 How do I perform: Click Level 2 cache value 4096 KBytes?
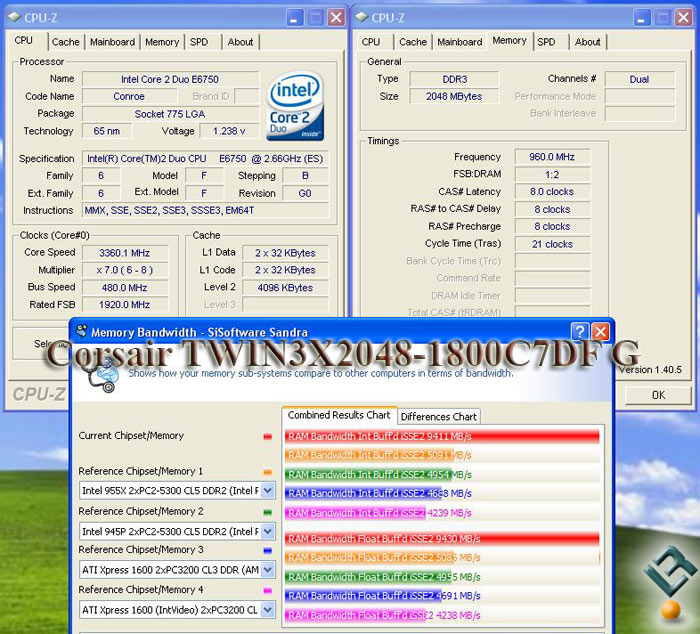[x=285, y=288]
